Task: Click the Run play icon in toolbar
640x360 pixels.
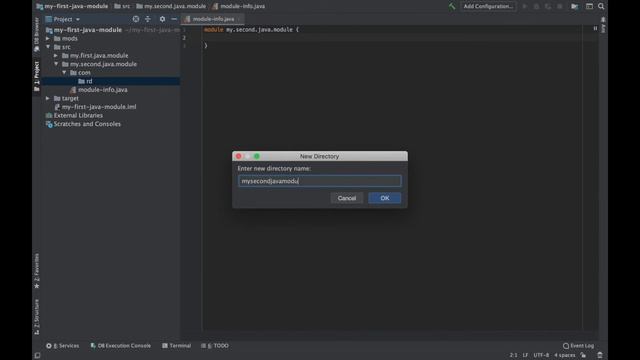Action: [525, 6]
